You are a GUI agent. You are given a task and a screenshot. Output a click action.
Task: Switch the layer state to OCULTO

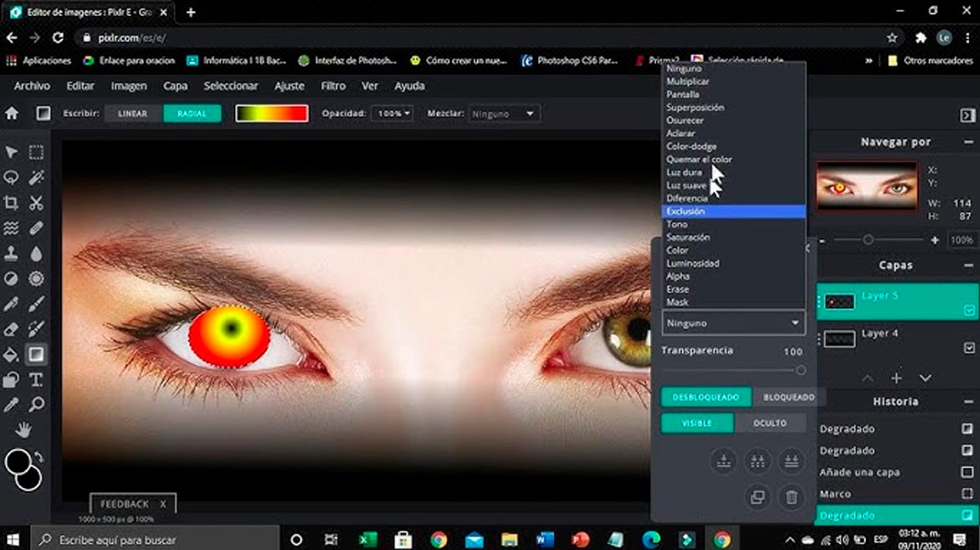click(x=769, y=423)
